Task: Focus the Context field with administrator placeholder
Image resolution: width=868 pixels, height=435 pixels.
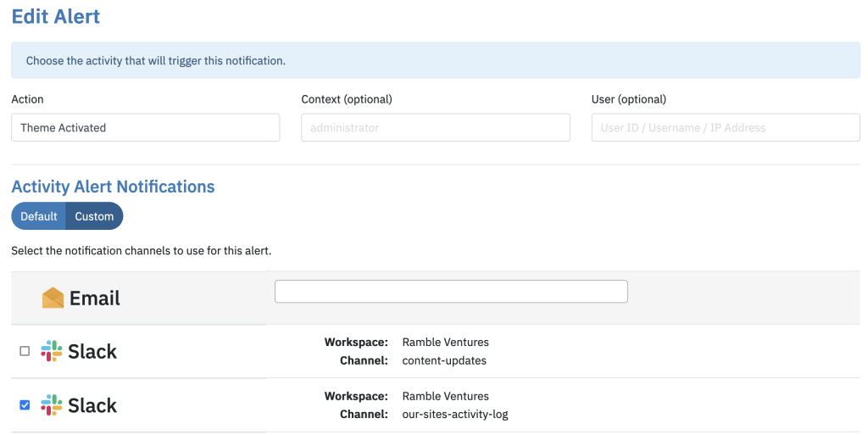Action: [436, 128]
